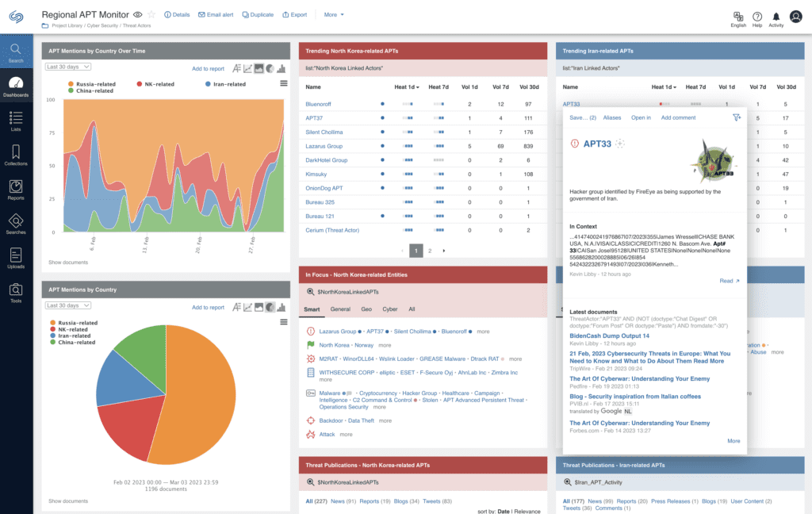
Task: Open Lists in the left sidebar
Action: pos(16,121)
